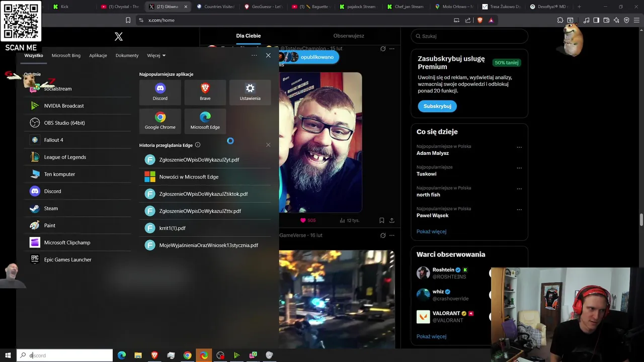Open NVIDIA Broadcast in the recent list
This screenshot has height=362, width=644.
[77, 106]
